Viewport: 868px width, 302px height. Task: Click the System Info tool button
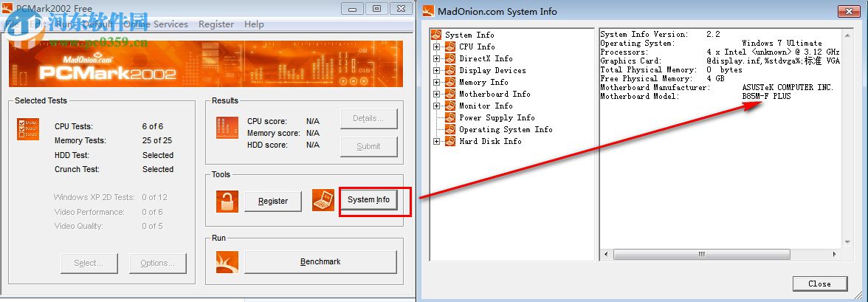pyautogui.click(x=369, y=199)
